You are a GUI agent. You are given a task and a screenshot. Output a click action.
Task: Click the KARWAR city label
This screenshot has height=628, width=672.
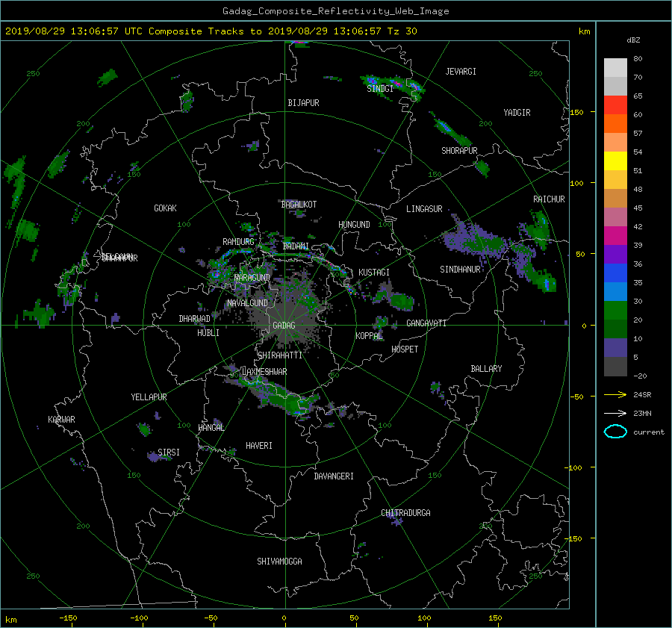pyautogui.click(x=61, y=420)
